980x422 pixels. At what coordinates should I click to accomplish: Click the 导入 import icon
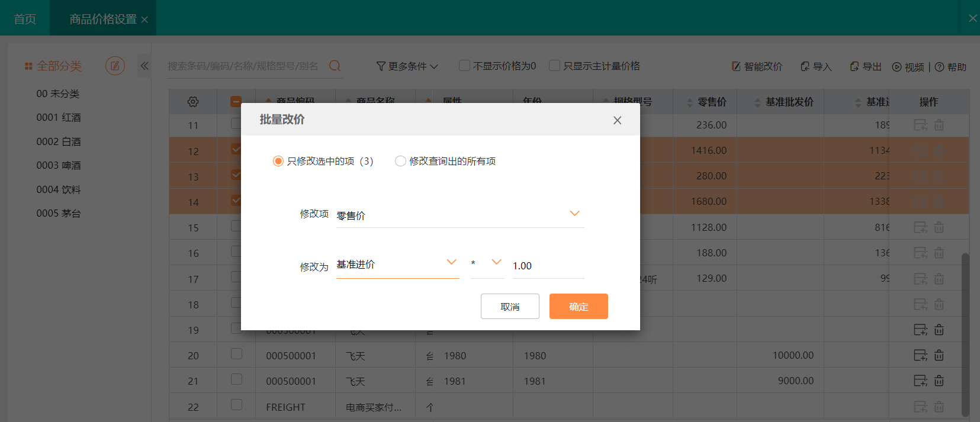(805, 66)
